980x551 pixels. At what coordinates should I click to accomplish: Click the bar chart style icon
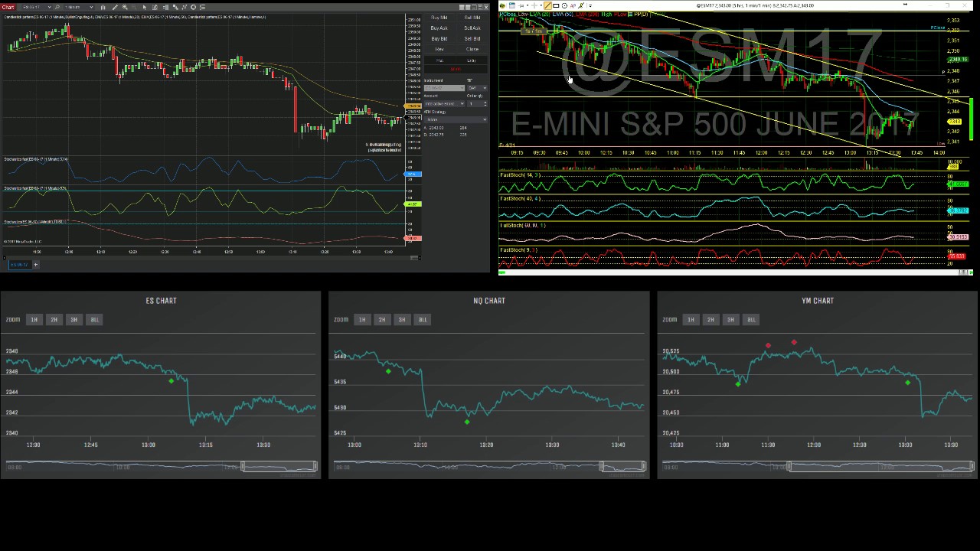(103, 7)
